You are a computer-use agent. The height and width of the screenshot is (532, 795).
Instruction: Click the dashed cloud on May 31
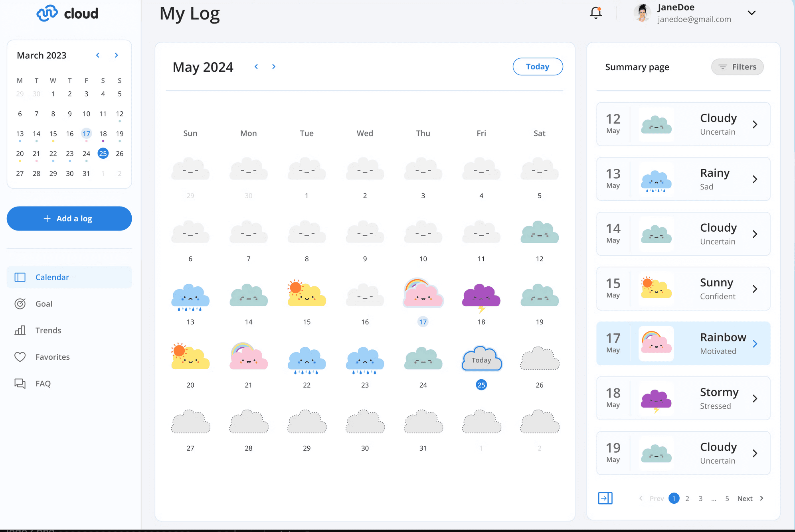coord(423,422)
